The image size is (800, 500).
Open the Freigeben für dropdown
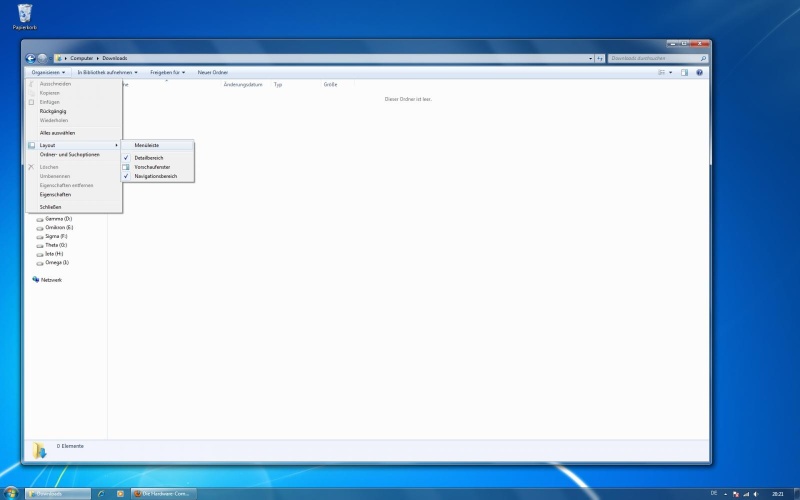167,72
